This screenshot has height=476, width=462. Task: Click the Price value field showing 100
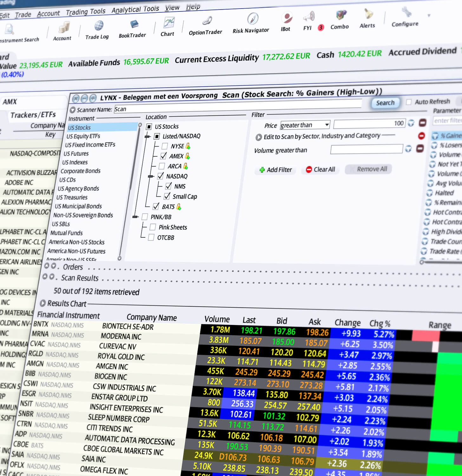click(x=369, y=124)
